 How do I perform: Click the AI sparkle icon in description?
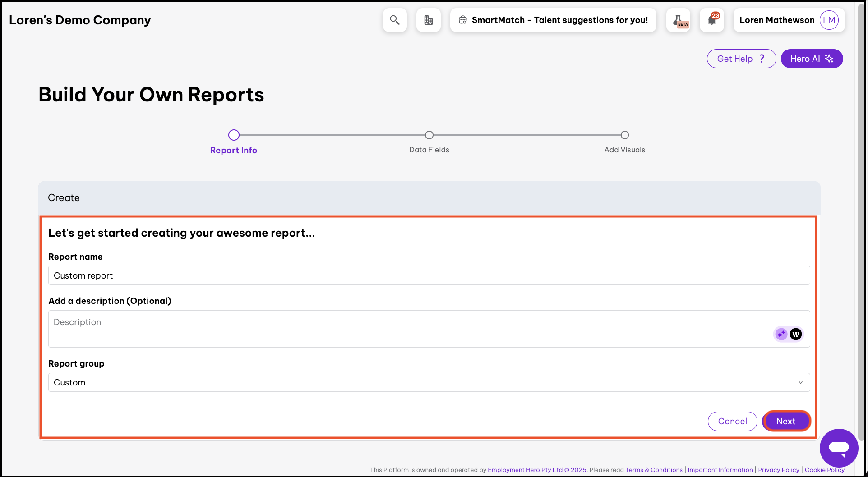pyautogui.click(x=781, y=334)
